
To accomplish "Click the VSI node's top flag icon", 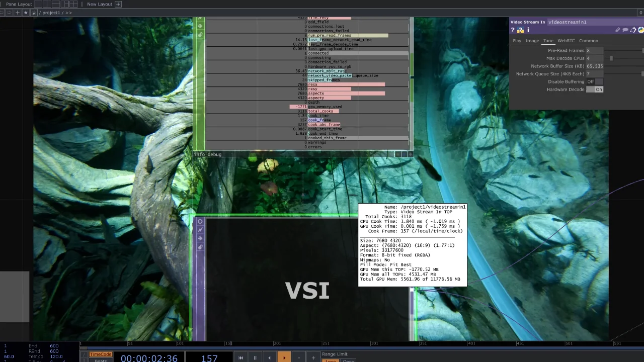I will click(x=200, y=221).
